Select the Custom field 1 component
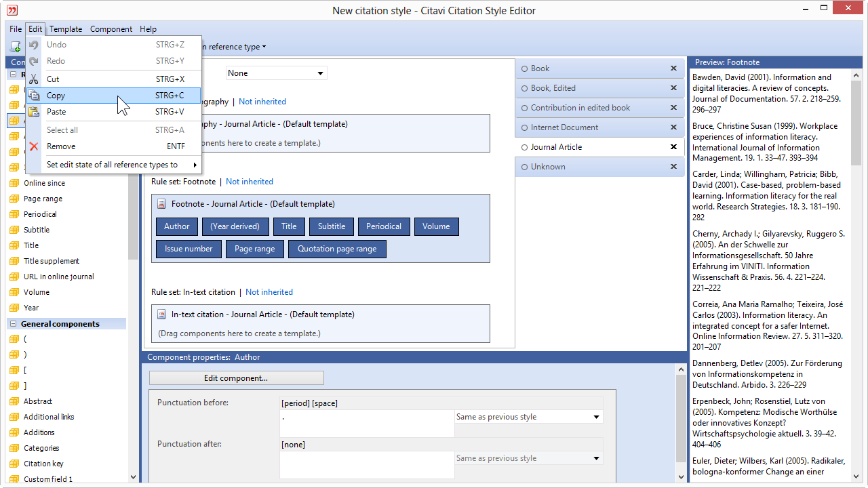The image size is (868, 488). coord(48,479)
